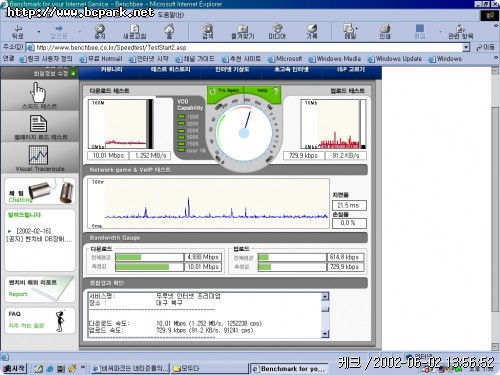
Task: Click the download overall average green bar
Action: coord(128,257)
